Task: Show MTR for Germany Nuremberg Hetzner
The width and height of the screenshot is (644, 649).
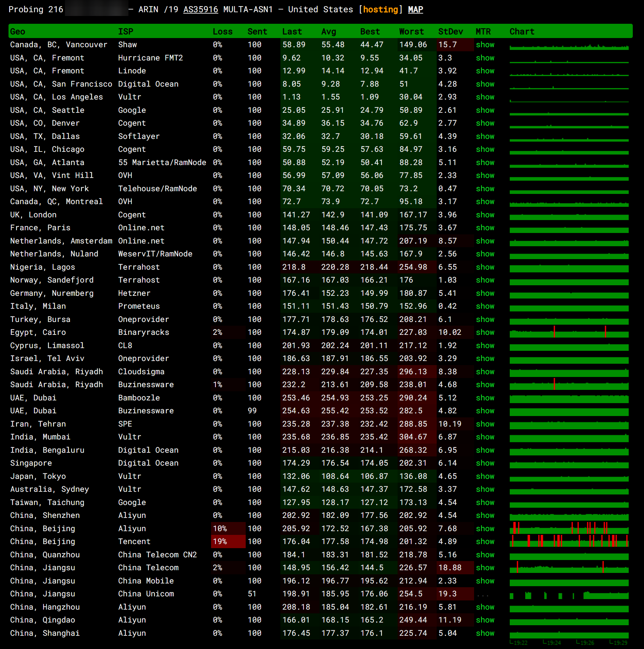Action: pyautogui.click(x=485, y=293)
